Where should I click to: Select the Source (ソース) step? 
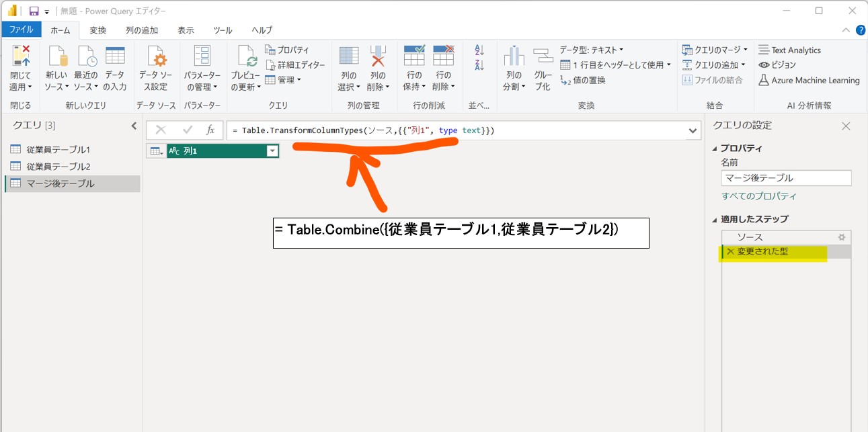786,237
